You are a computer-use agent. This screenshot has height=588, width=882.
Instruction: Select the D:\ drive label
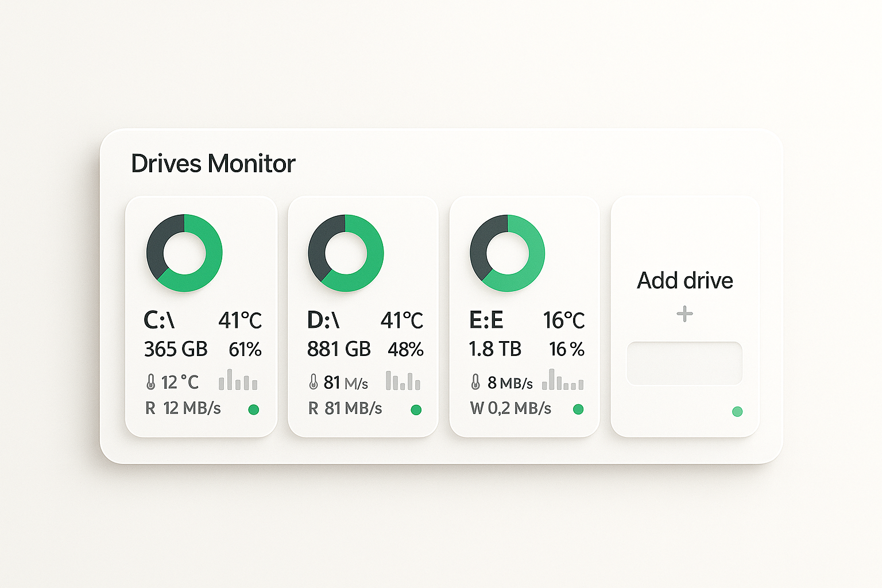(x=323, y=320)
